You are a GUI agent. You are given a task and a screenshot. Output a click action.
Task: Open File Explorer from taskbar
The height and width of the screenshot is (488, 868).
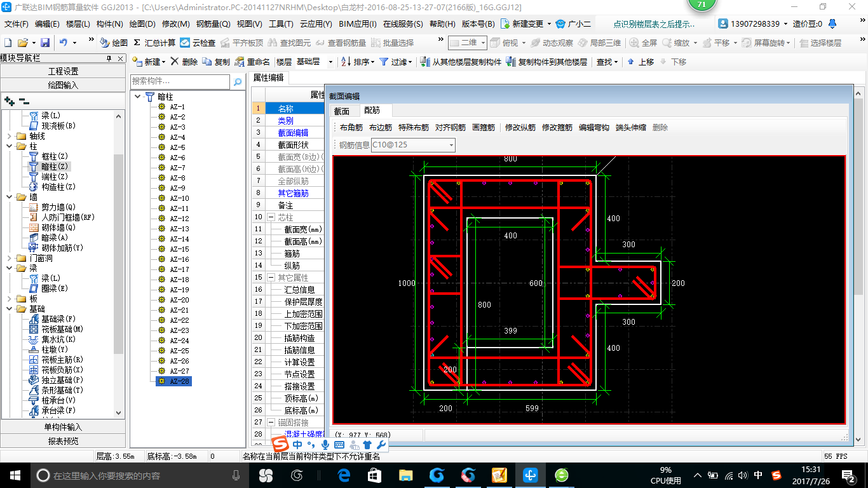coord(406,475)
